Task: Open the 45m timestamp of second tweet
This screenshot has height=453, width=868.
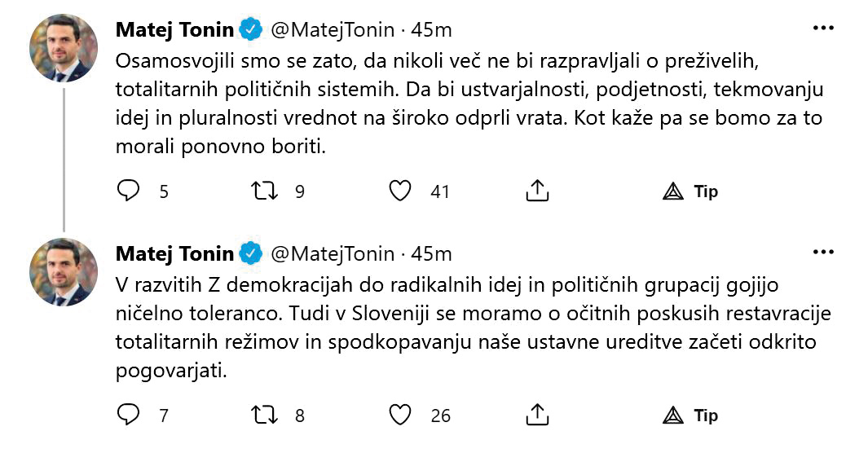Action: coord(431,254)
